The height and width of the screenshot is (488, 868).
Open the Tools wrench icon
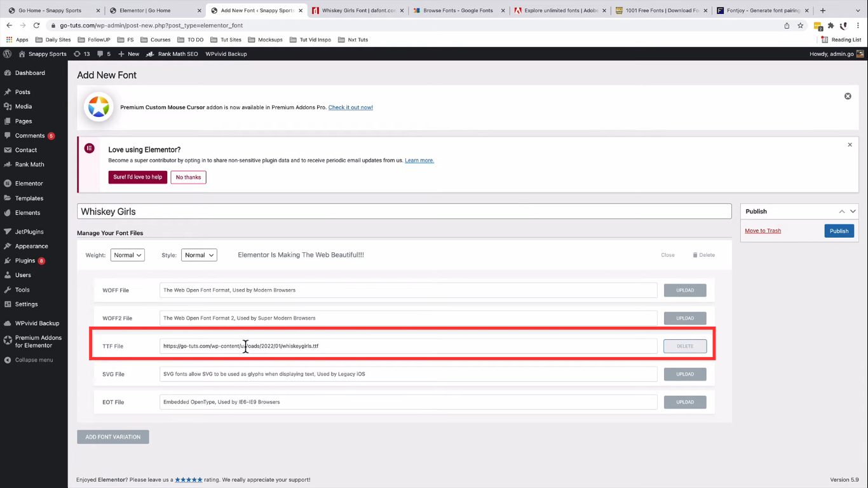(x=8, y=290)
